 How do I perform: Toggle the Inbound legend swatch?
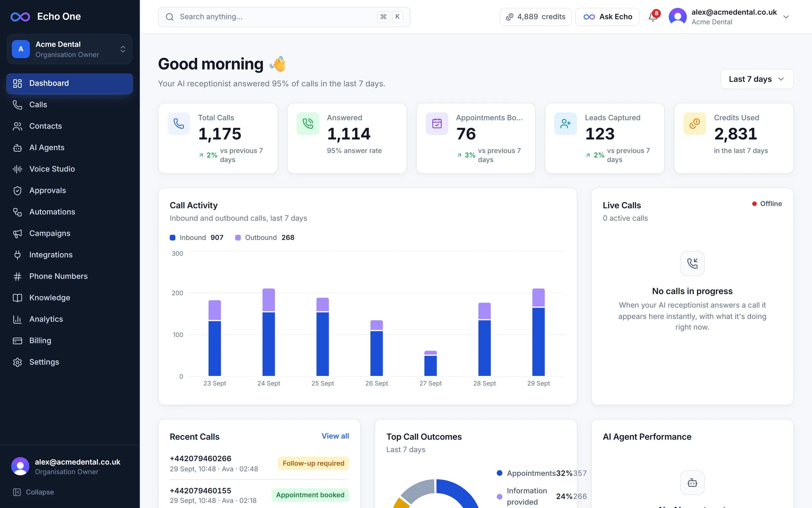173,238
